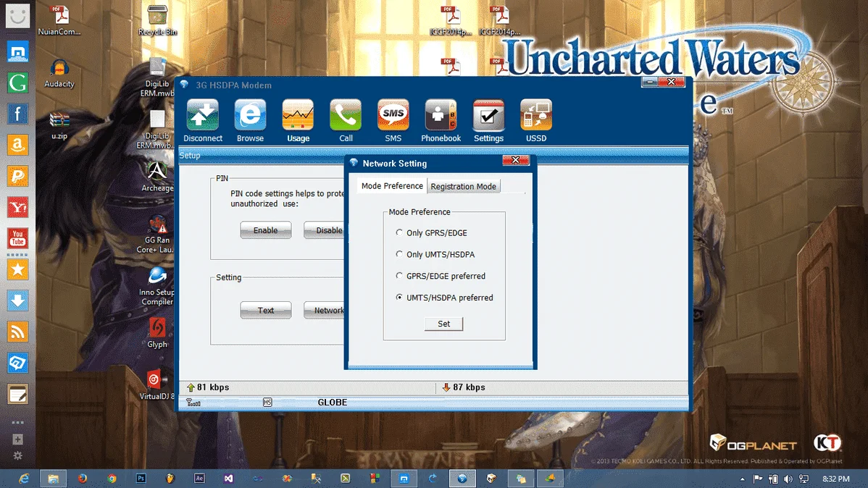Open the Maxthon icon in the sidebar
Viewport: 868px width, 488px height.
point(17,52)
